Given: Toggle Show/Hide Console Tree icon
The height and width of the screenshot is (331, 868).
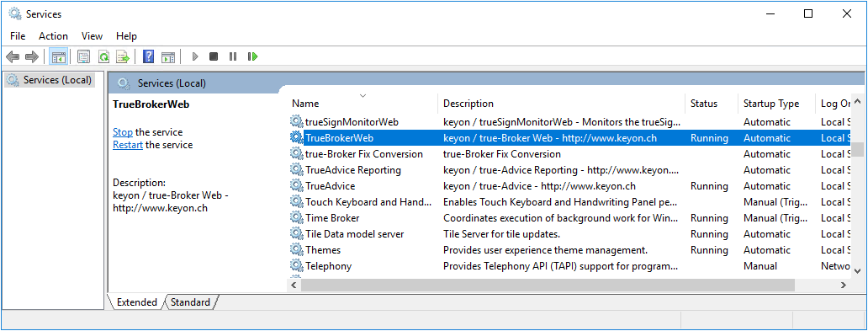Looking at the screenshot, I should 59,56.
